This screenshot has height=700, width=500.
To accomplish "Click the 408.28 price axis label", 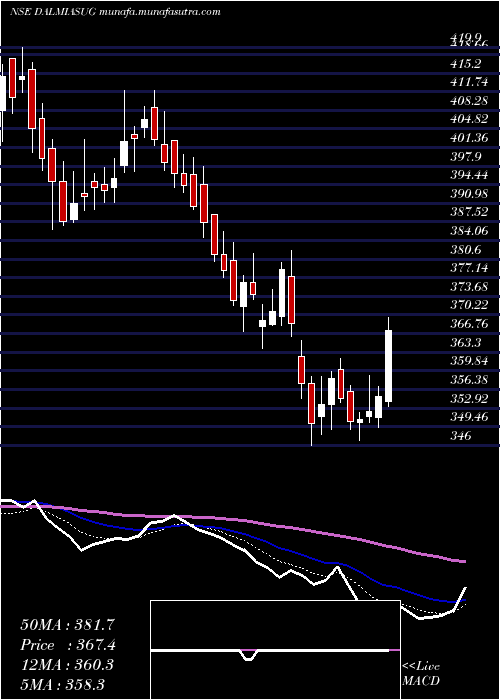I will (x=469, y=101).
